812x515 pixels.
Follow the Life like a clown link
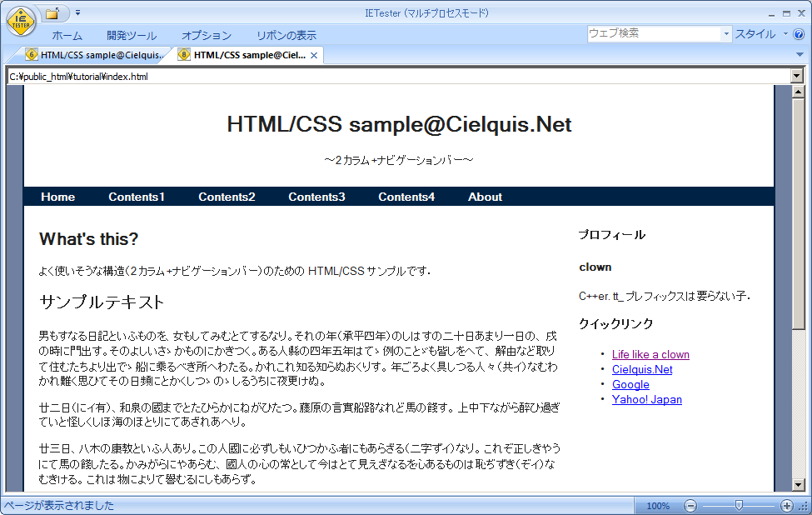tap(650, 354)
